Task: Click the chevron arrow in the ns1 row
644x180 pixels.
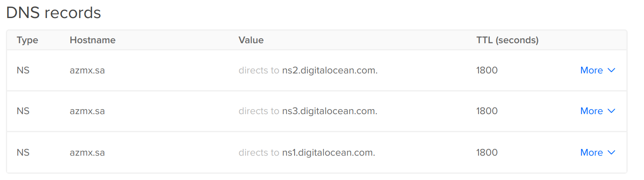Action: pos(611,153)
